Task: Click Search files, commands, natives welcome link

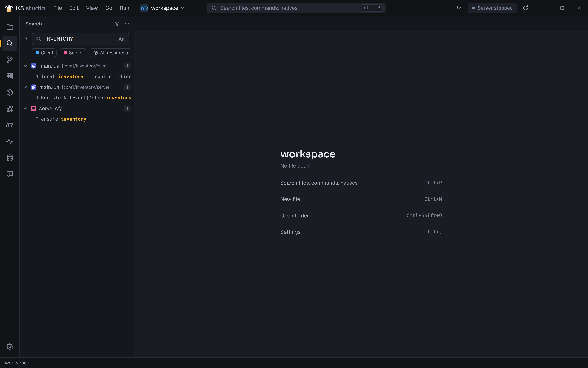Action: point(361,183)
